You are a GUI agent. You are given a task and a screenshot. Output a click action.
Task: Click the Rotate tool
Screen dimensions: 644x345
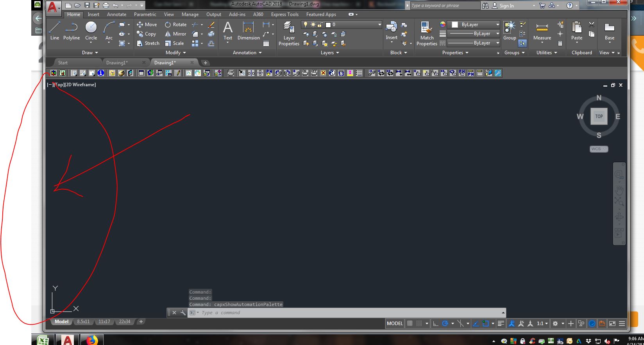[175, 25]
